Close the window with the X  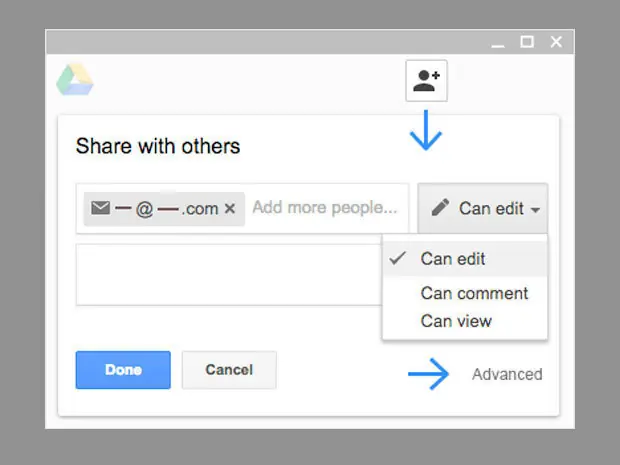click(556, 42)
